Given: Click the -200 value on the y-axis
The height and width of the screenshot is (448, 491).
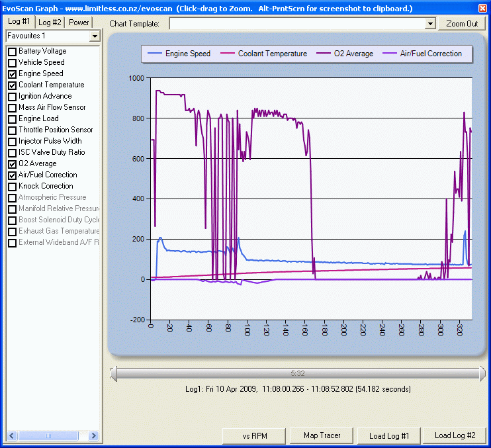Looking at the screenshot, I should (x=138, y=320).
